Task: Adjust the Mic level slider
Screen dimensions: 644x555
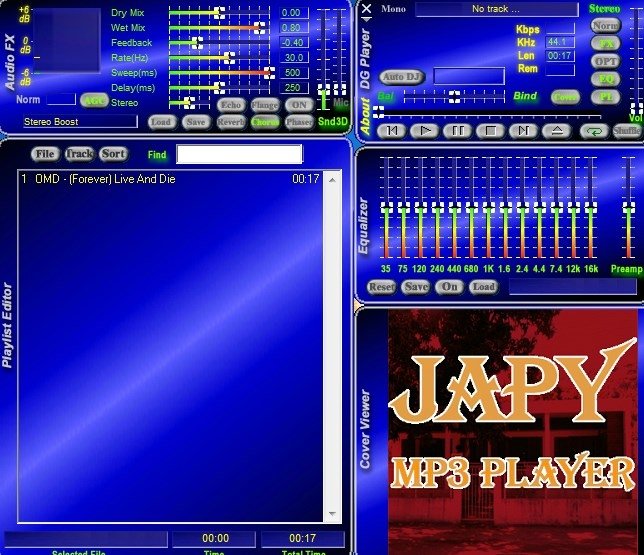Action: [340, 89]
